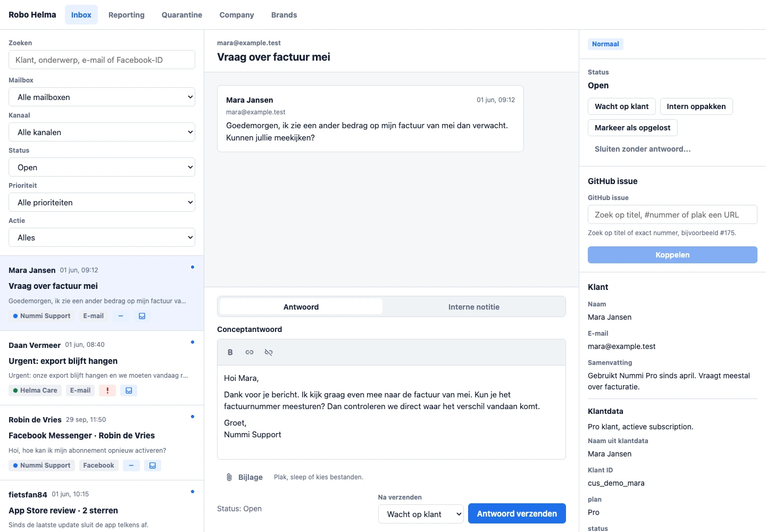Focus the Zoeken search field
Viewport: 766px width, 532px height.
point(102,60)
